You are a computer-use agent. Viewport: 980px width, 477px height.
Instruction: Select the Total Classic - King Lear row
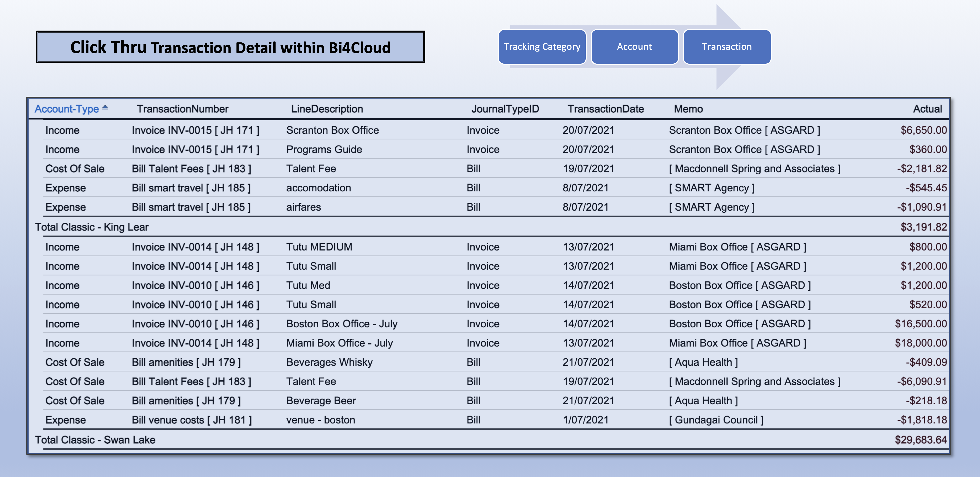(91, 227)
